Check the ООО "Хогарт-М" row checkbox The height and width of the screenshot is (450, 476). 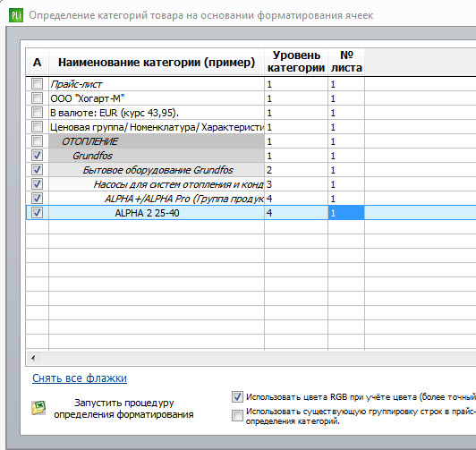[x=37, y=98]
